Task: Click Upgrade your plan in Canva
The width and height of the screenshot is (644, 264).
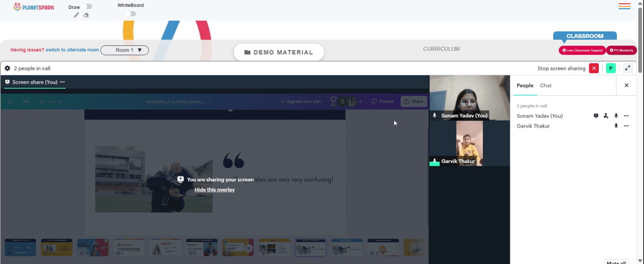Action: 301,101
